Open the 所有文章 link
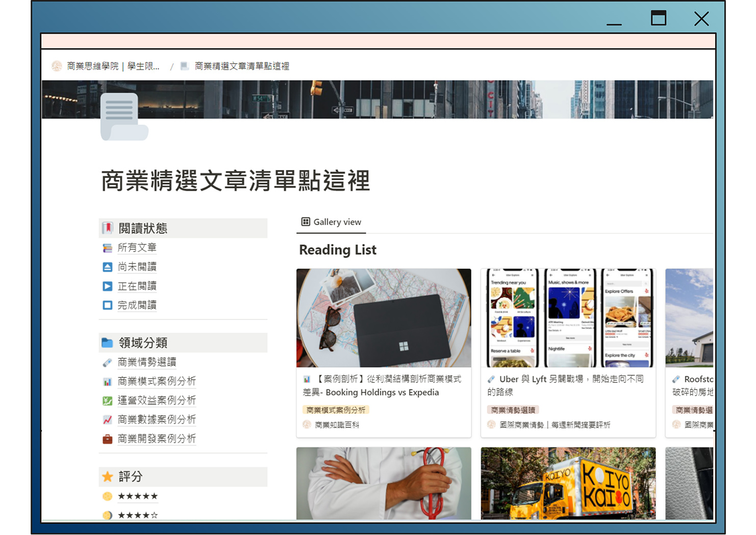This screenshot has width=756, height=535. pos(137,248)
